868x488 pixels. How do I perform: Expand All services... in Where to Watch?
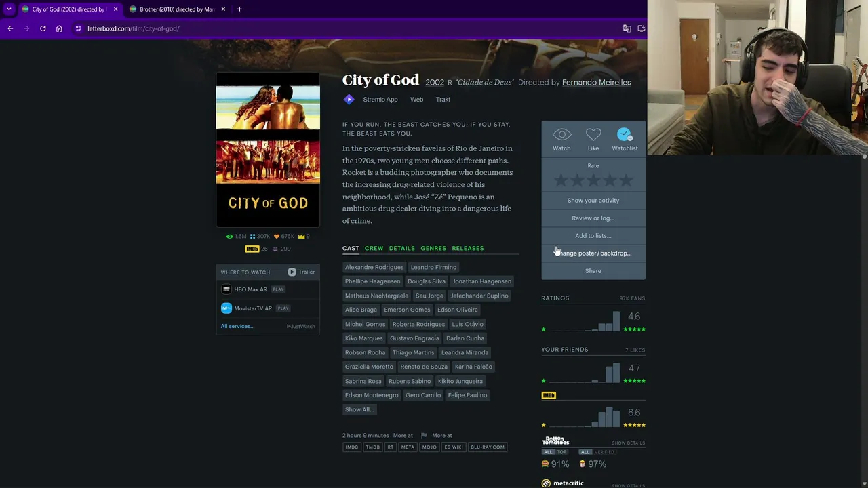point(237,326)
